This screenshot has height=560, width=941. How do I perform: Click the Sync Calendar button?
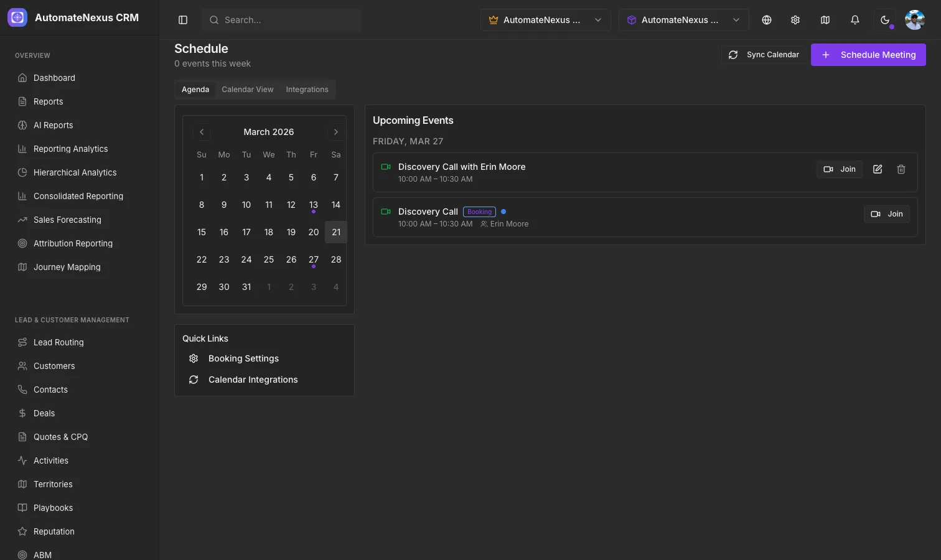coord(764,55)
